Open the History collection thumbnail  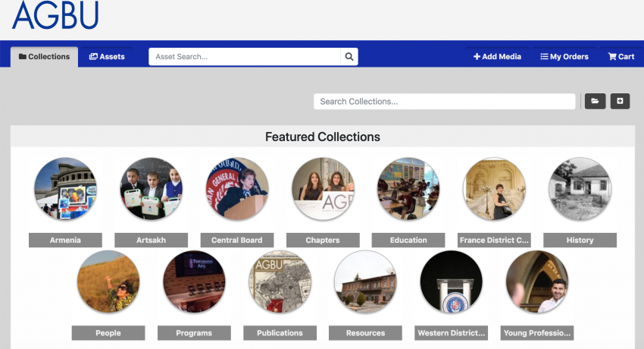tap(580, 189)
